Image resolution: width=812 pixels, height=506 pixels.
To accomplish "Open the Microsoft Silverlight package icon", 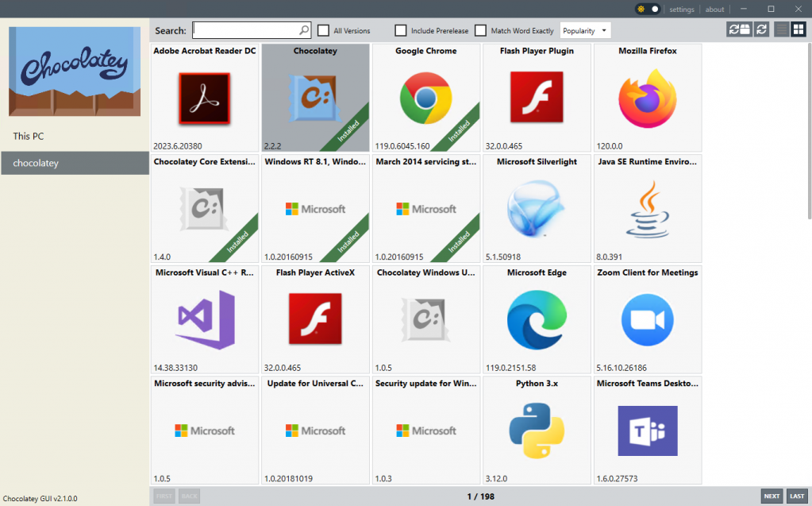I will tap(537, 208).
